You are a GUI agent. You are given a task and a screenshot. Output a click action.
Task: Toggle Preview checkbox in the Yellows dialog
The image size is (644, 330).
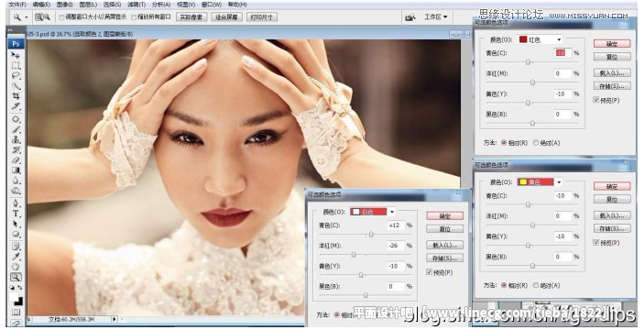click(596, 243)
